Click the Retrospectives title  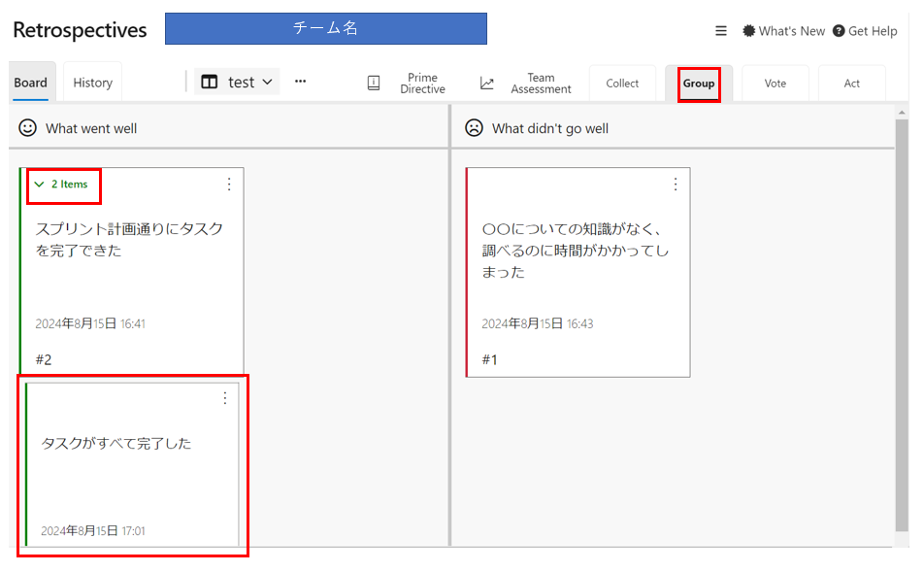point(81,30)
